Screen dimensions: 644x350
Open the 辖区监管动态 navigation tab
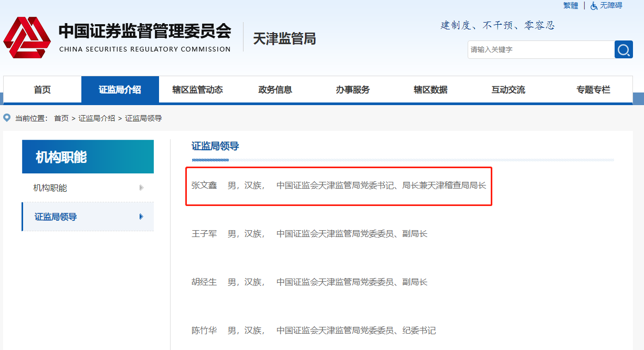click(198, 89)
